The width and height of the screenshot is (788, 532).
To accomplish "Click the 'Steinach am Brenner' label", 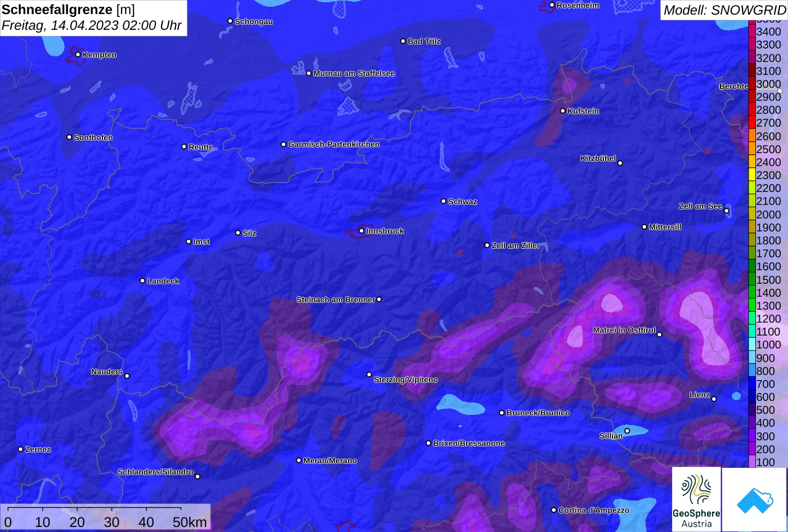I will 335,300.
